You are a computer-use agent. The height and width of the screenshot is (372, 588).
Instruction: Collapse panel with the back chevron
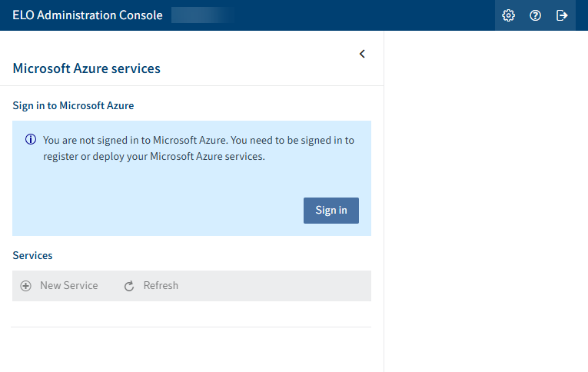[x=362, y=54]
